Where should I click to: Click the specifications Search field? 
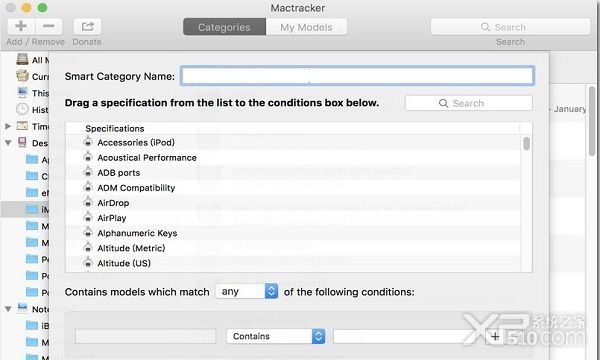point(468,103)
